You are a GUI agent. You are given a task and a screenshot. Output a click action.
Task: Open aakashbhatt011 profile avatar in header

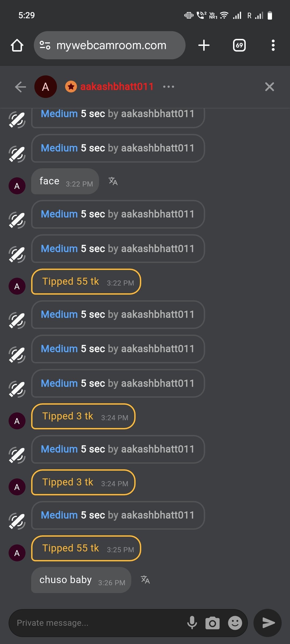[x=46, y=87]
